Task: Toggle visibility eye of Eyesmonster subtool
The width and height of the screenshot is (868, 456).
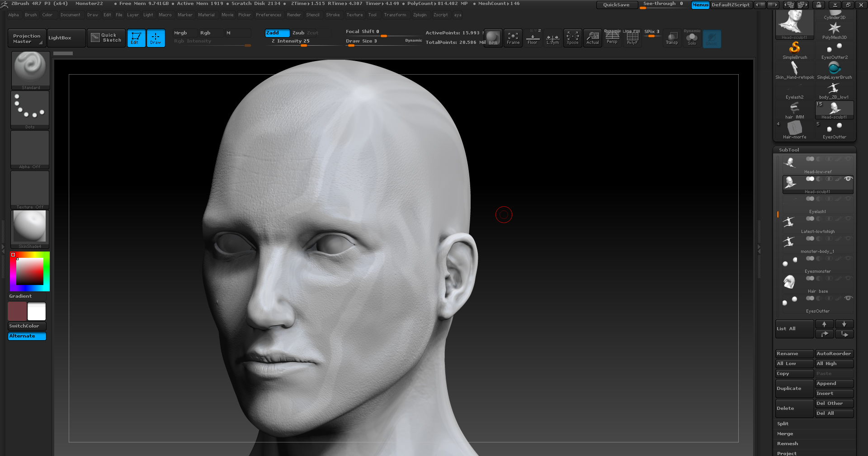Action: (848, 258)
